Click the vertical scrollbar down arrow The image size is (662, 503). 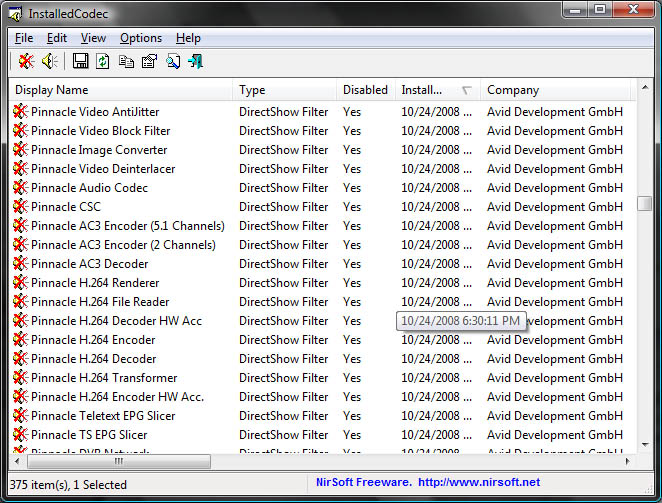[x=645, y=444]
